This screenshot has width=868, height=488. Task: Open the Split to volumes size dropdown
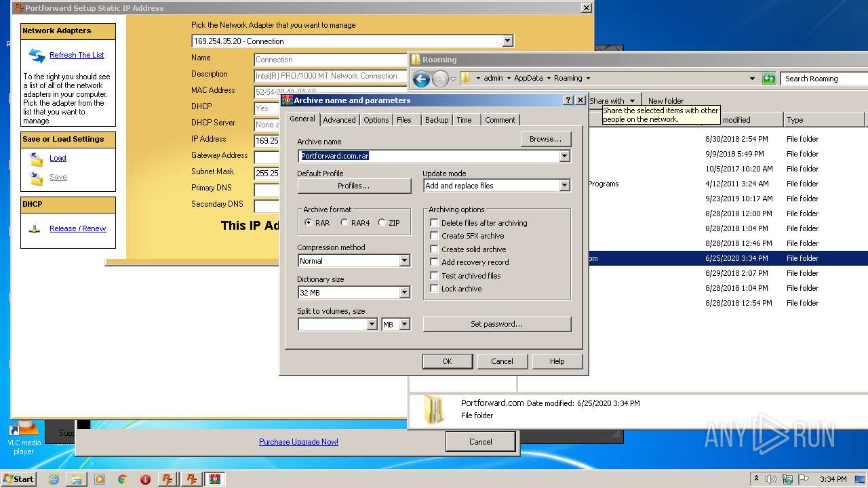(372, 325)
